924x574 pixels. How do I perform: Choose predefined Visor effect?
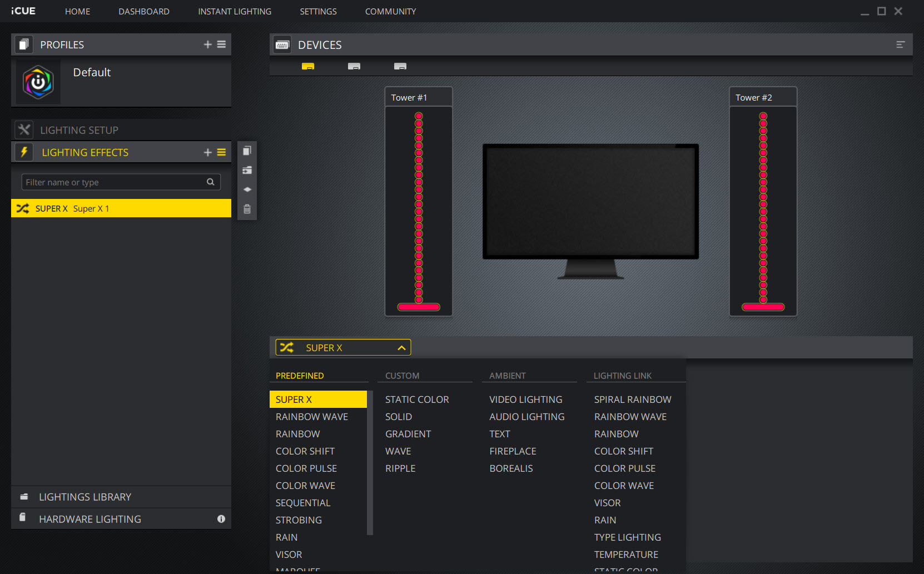289,555
